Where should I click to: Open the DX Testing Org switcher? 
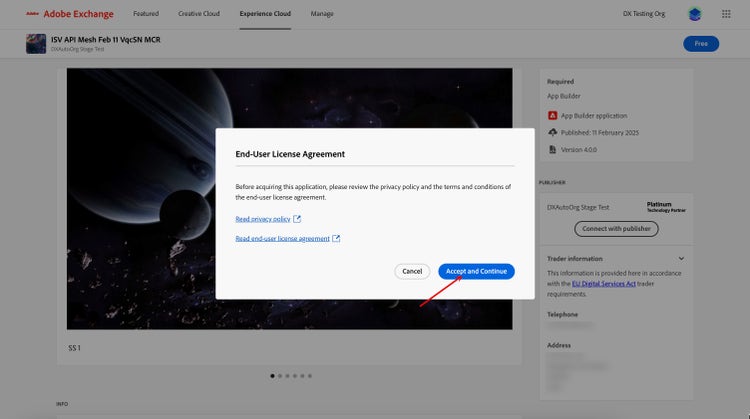(x=642, y=14)
